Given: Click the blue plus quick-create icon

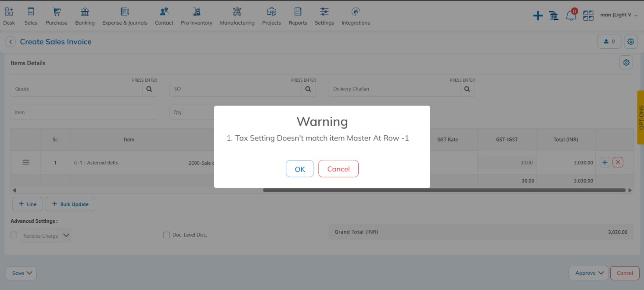Looking at the screenshot, I should click(538, 16).
